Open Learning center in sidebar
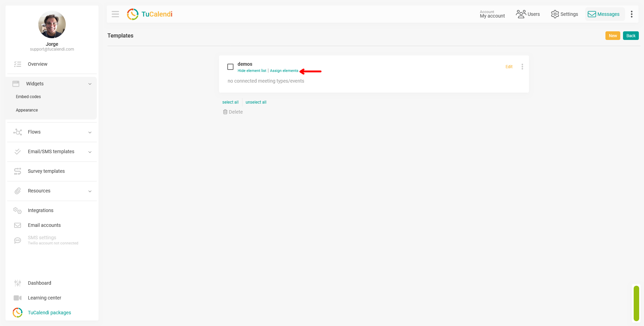 pyautogui.click(x=44, y=298)
